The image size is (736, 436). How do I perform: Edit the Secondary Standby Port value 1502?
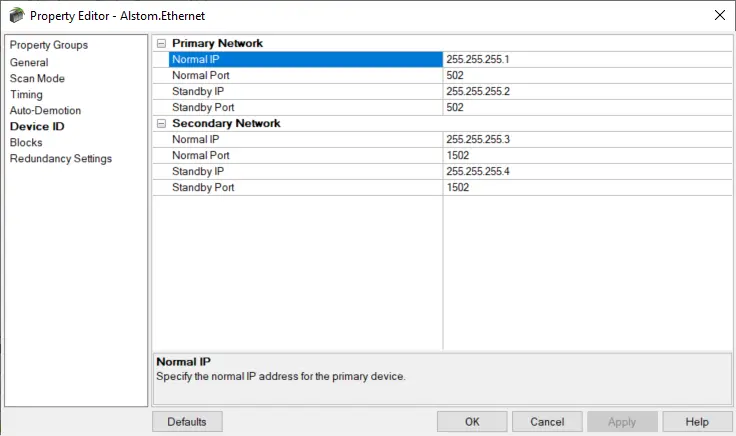[x=587, y=187]
